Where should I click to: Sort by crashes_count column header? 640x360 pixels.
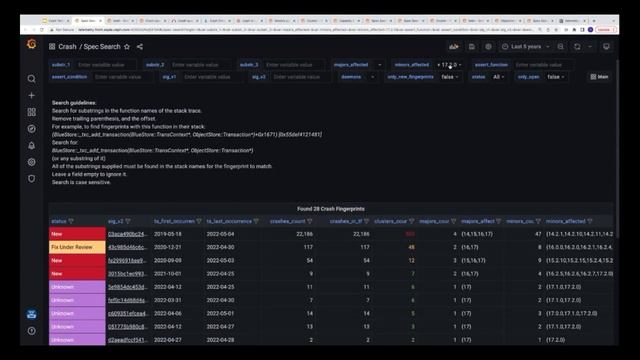(x=287, y=221)
